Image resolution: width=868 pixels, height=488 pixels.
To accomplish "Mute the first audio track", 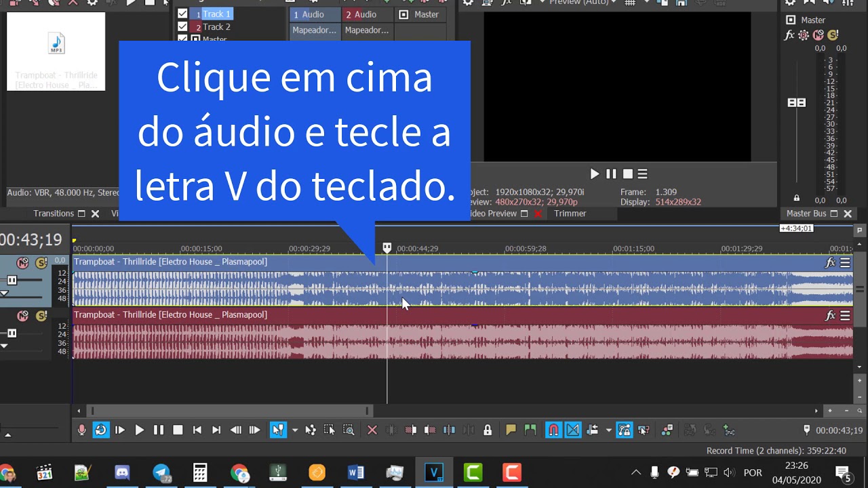I will 23,263.
